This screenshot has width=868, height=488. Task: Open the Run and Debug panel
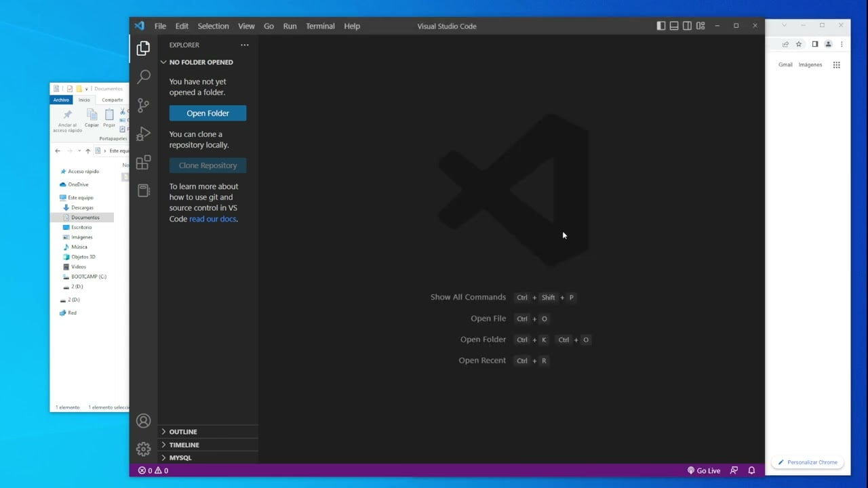click(x=143, y=134)
